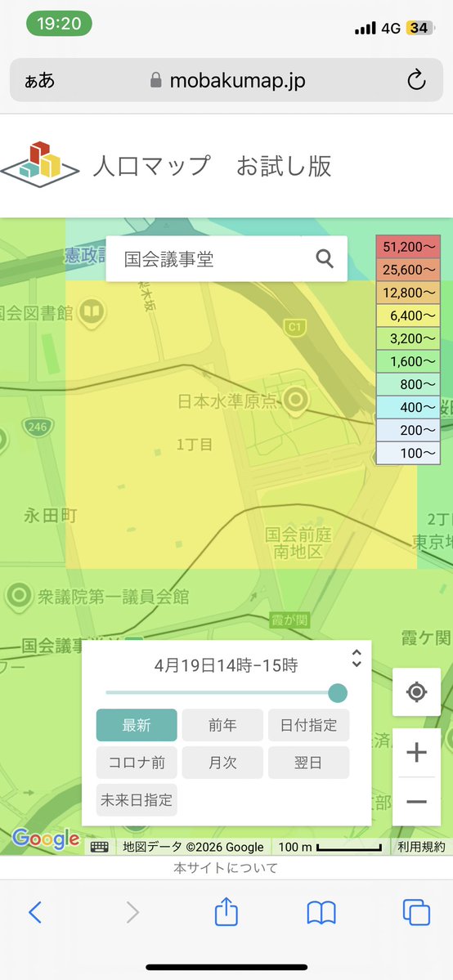This screenshot has height=980, width=453.
Task: Open the ぁあ reader options
Action: (39, 80)
